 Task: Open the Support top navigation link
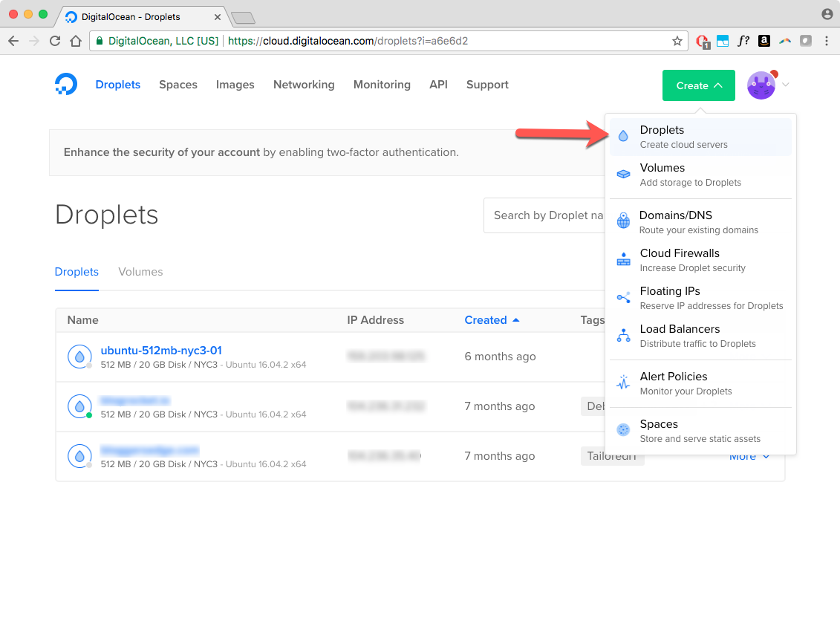point(487,85)
